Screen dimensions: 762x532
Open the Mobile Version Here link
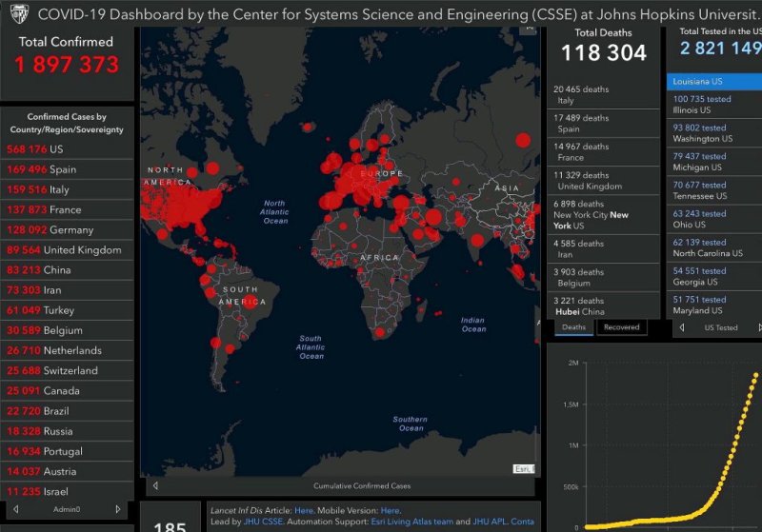(391, 511)
